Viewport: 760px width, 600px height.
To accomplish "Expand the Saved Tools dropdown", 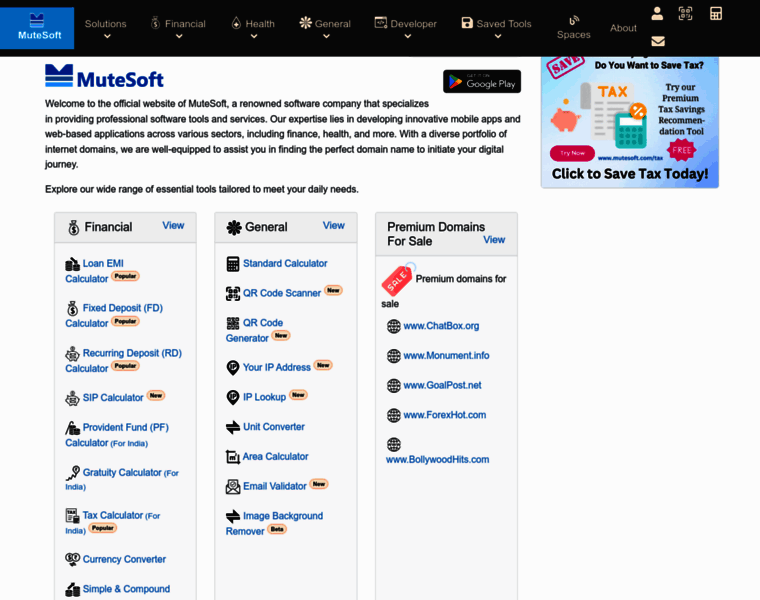I will [x=497, y=29].
